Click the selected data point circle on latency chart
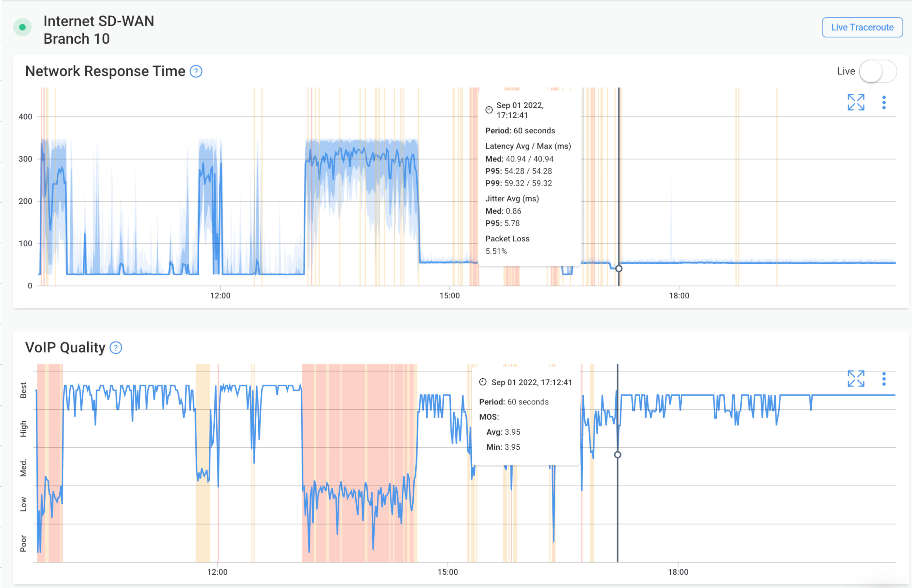Screen dimensions: 912x588 pyautogui.click(x=619, y=268)
